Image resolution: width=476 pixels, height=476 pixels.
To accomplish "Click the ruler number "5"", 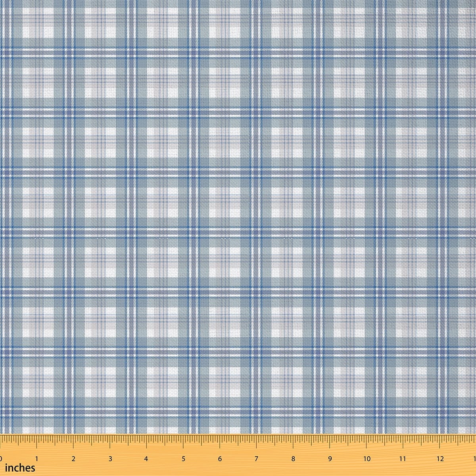I will (x=183, y=459).
